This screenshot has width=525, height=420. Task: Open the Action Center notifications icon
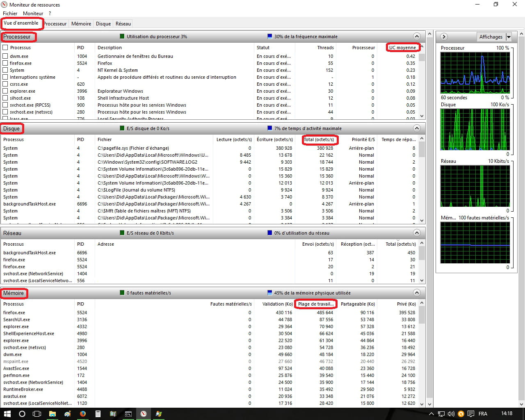tap(471, 413)
